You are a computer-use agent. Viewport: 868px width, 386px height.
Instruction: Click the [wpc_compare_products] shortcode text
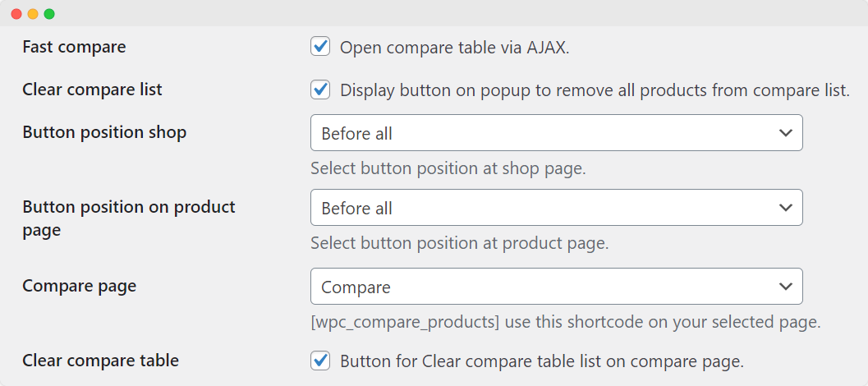405,321
